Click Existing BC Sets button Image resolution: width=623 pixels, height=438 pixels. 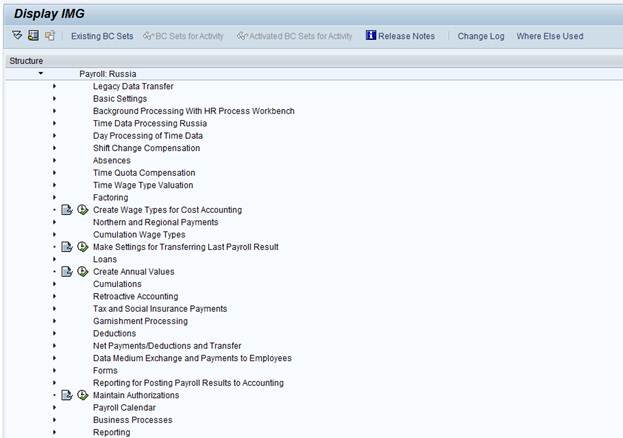click(102, 36)
